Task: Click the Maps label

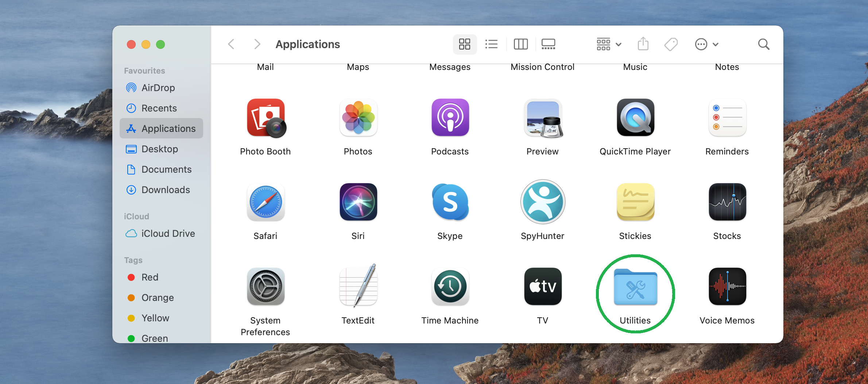Action: click(x=358, y=67)
